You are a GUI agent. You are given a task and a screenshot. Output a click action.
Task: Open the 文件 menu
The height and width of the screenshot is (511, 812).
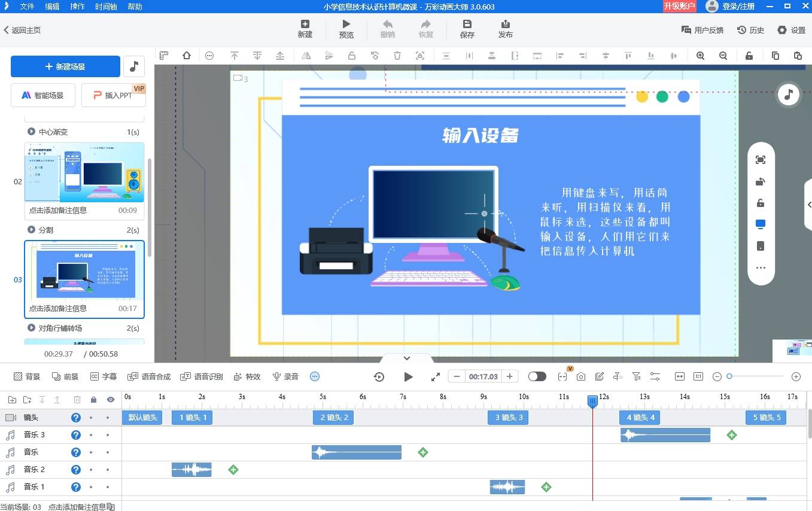27,7
